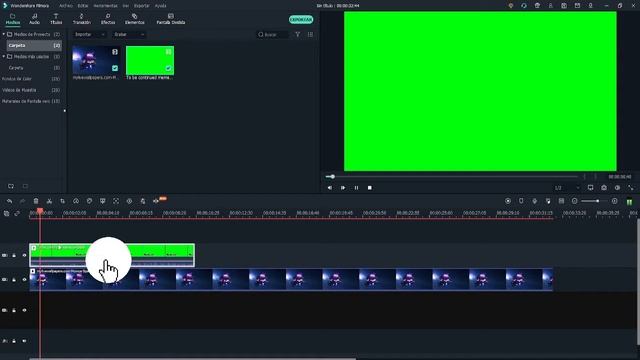Click the timeline zoom out minus icon
The image size is (640, 360).
click(x=575, y=201)
